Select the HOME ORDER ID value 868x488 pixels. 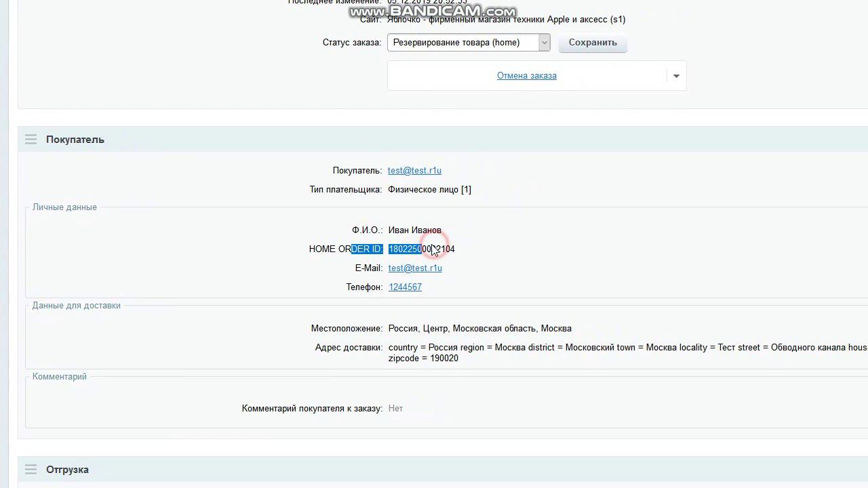[421, 249]
